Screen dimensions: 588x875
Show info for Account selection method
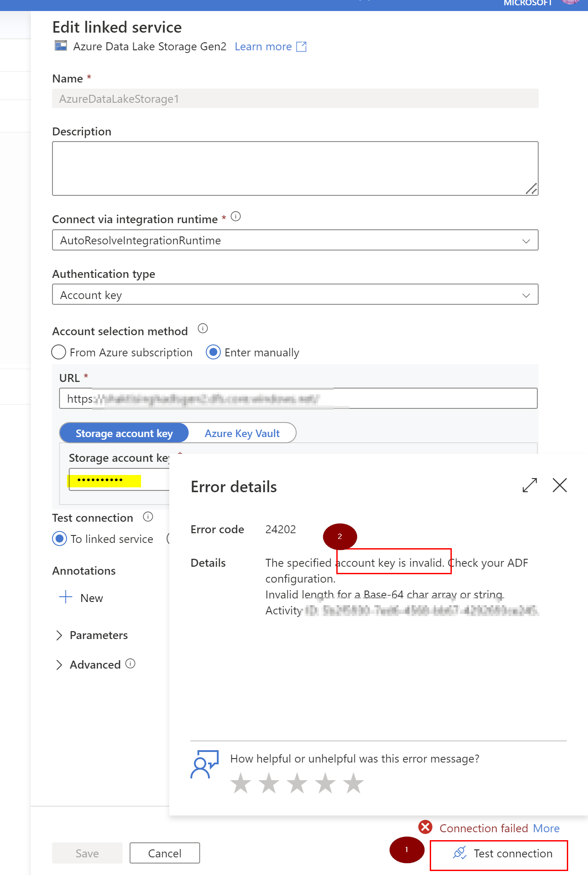(203, 329)
